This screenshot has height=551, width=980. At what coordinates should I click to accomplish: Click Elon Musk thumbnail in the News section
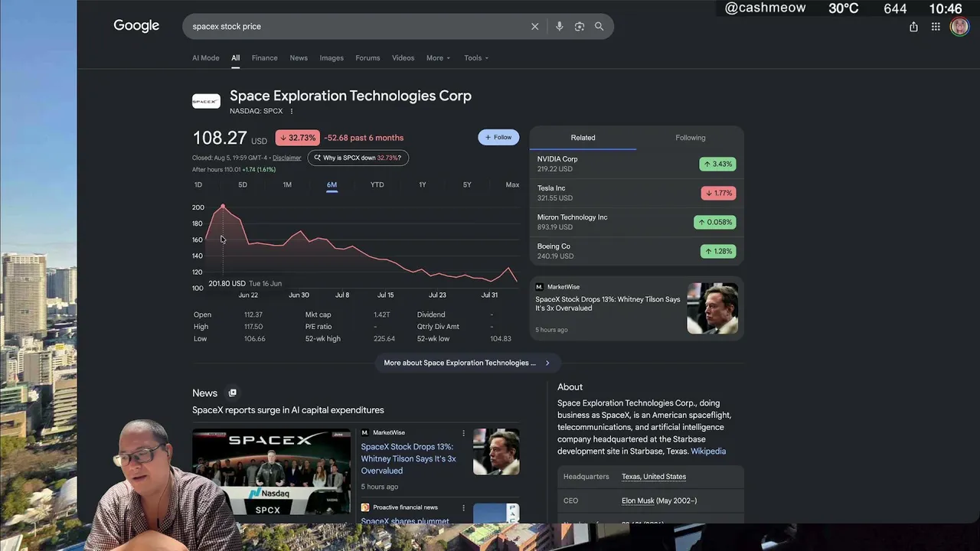pyautogui.click(x=496, y=452)
